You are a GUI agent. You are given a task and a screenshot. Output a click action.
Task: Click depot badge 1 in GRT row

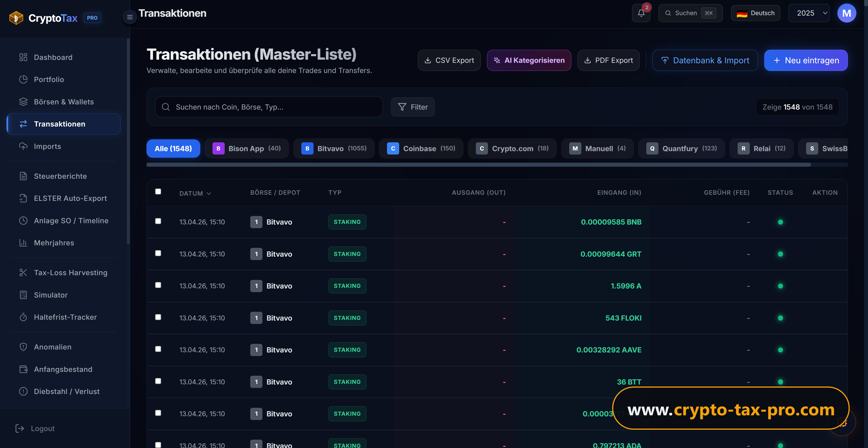point(256,254)
